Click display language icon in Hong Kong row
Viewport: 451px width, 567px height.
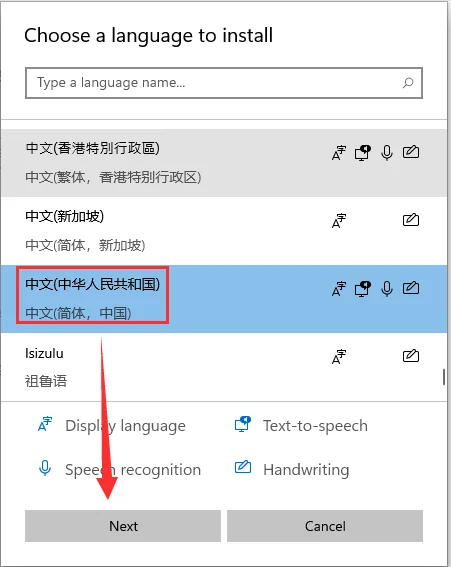[339, 153]
